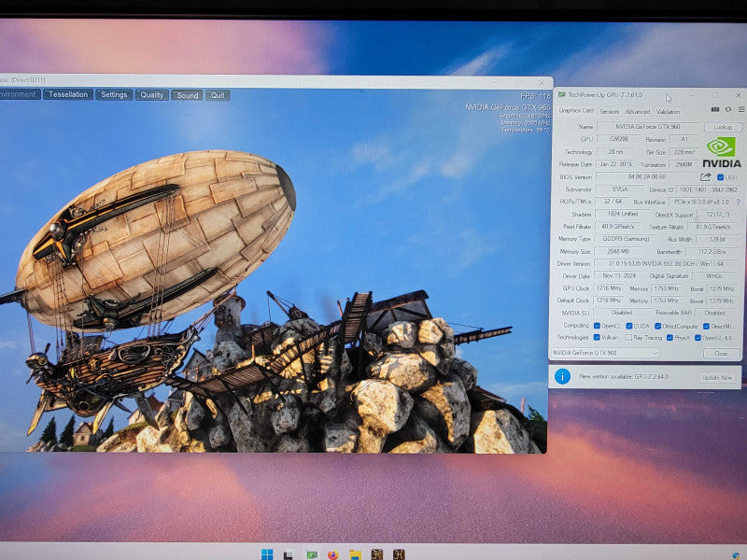Switch to the Validation tab
This screenshot has height=560, width=747.
668,111
